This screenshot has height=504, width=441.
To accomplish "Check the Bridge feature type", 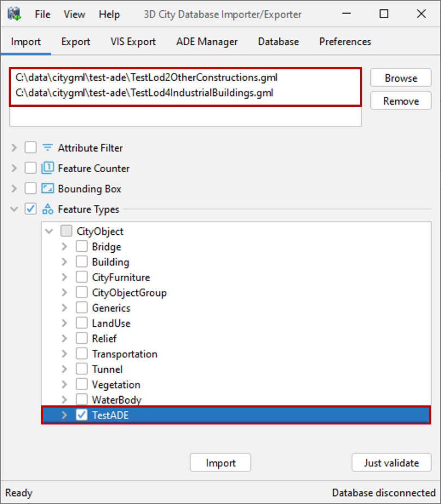I will (x=82, y=246).
